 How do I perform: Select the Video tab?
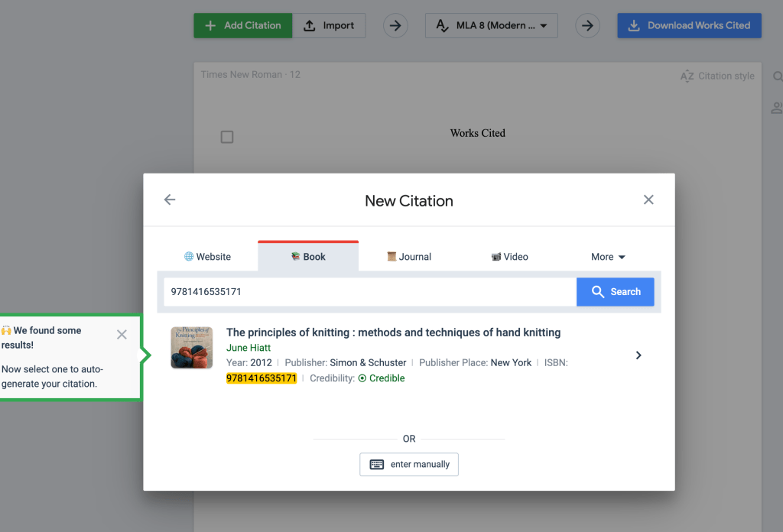point(509,257)
